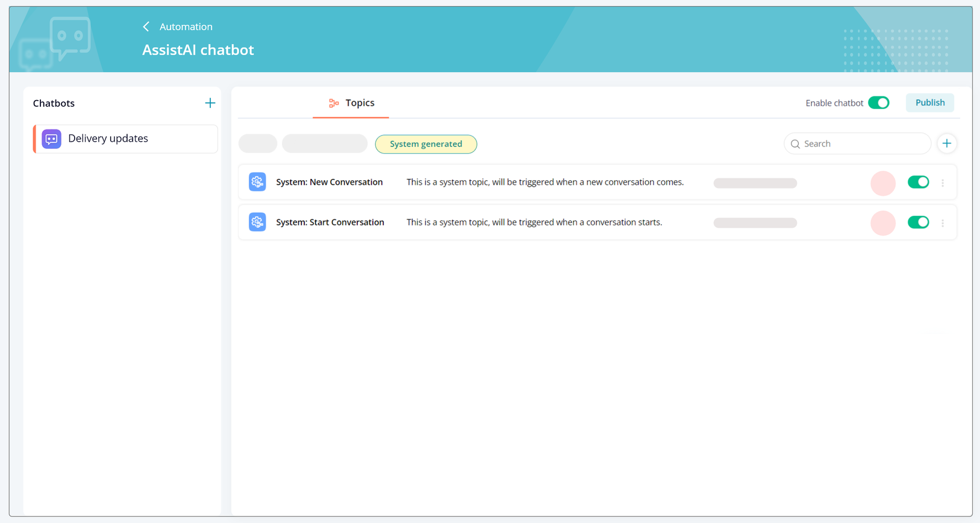Select the Delivery updates chatbot
Viewport: 980px width, 523px height.
[126, 139]
